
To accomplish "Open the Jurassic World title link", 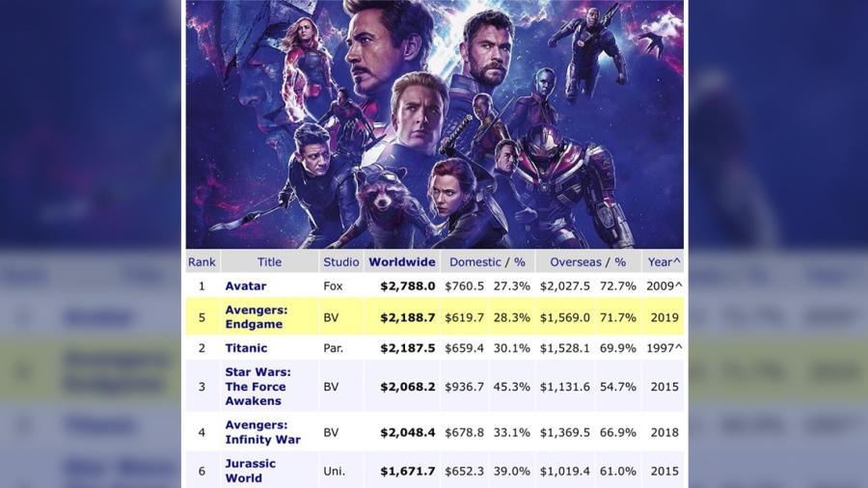I will coord(251,471).
